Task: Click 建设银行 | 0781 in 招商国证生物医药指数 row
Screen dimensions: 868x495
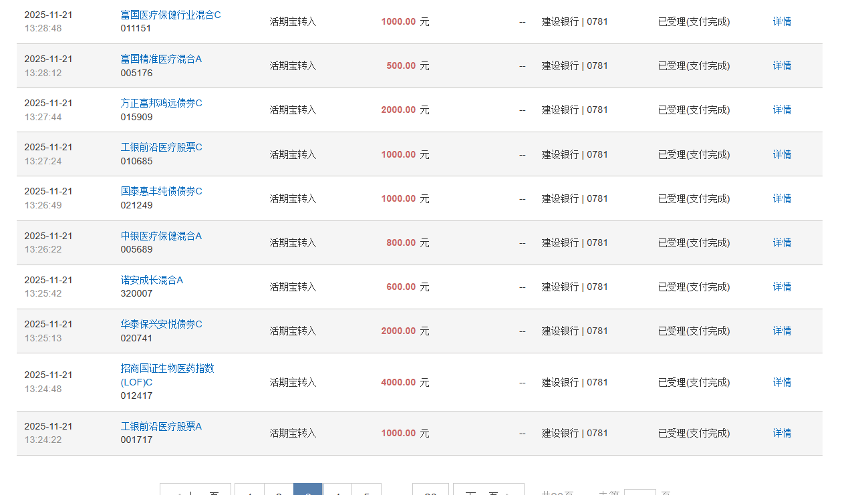Action: (575, 382)
